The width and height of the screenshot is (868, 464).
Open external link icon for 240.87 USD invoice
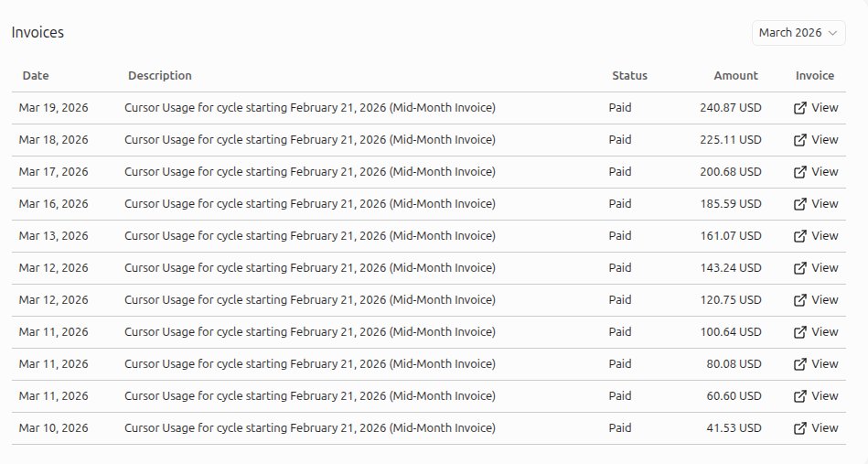(x=800, y=108)
